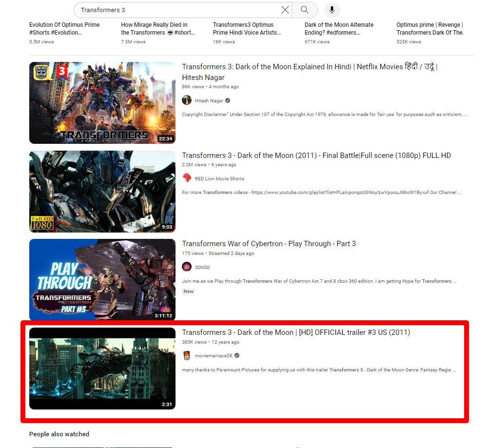This screenshot has height=448, width=489.
Task: Open Final Battle Full scene video title
Action: click(316, 156)
